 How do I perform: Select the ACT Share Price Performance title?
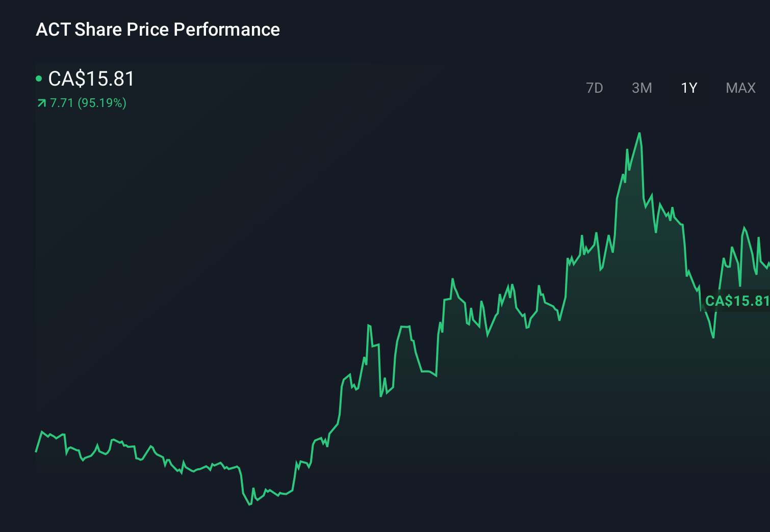158,30
